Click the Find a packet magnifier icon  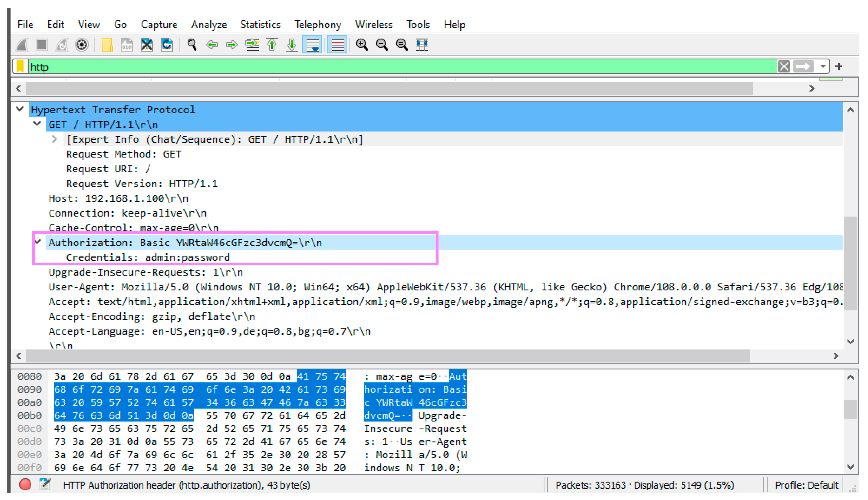pos(192,45)
